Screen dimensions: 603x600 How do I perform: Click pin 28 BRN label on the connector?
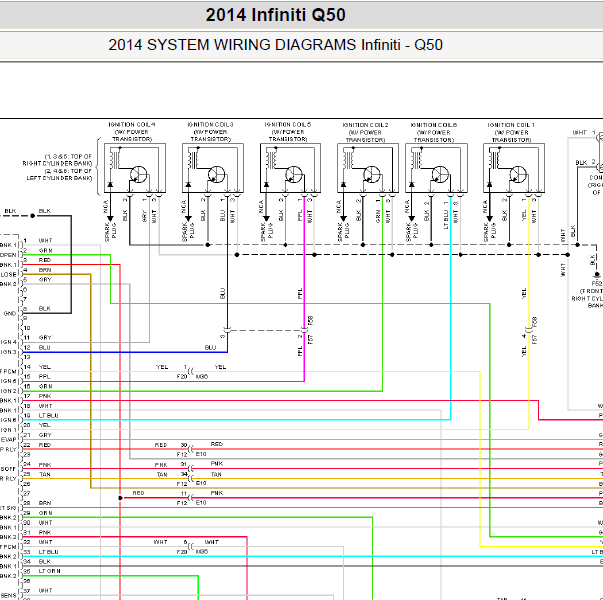point(45,503)
